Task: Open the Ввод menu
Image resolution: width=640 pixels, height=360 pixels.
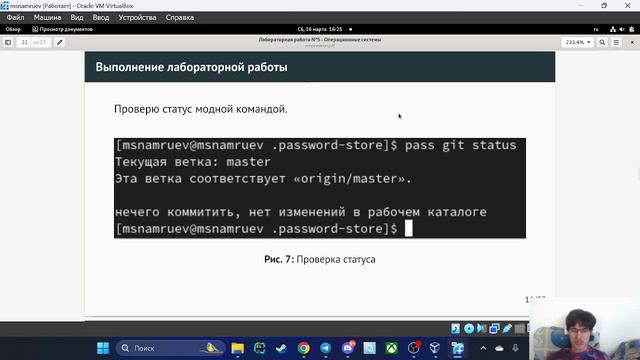Action: [x=101, y=18]
